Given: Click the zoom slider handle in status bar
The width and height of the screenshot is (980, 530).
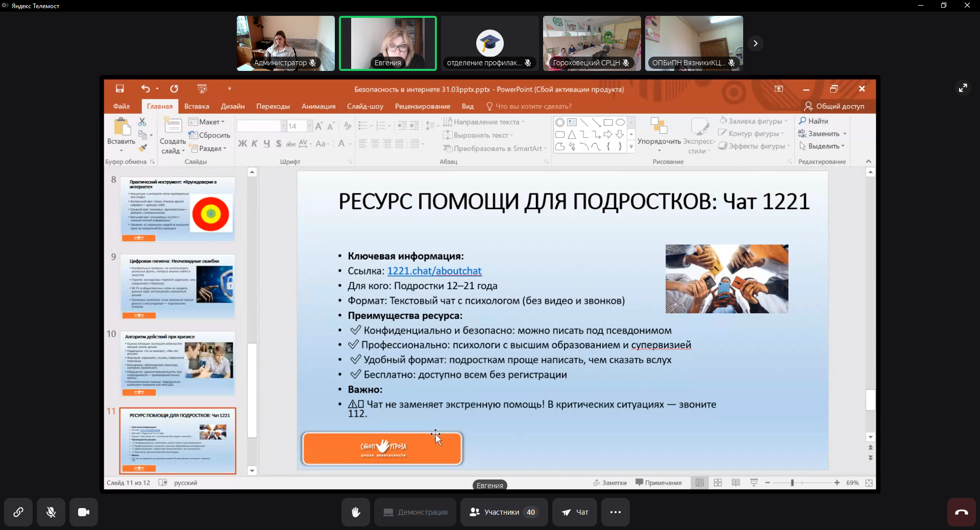Looking at the screenshot, I should pyautogui.click(x=792, y=483).
